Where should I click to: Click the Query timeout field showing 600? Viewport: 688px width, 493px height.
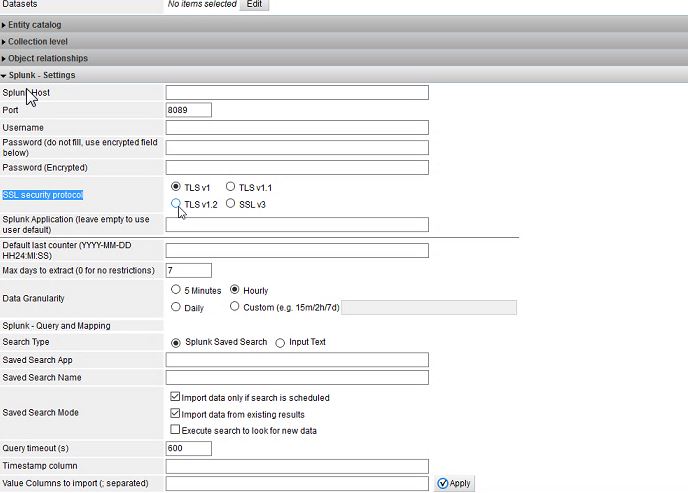(189, 448)
